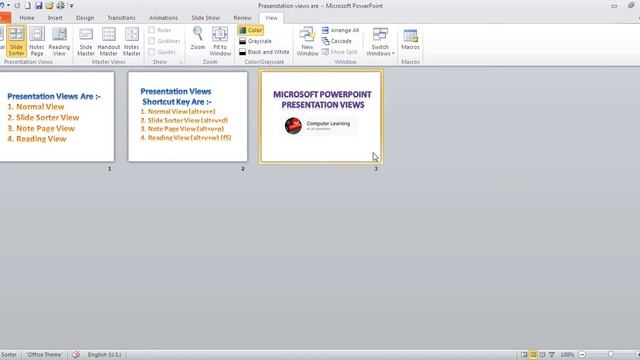
Task: Open the Zoom dialog from ribbon
Action: (x=198, y=39)
